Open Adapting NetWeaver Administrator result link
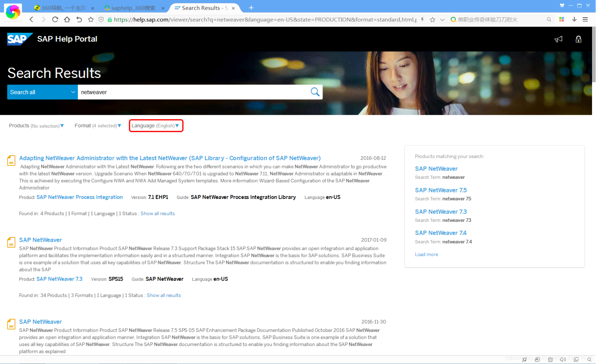Screen dimensions: 596x364 click(170, 158)
